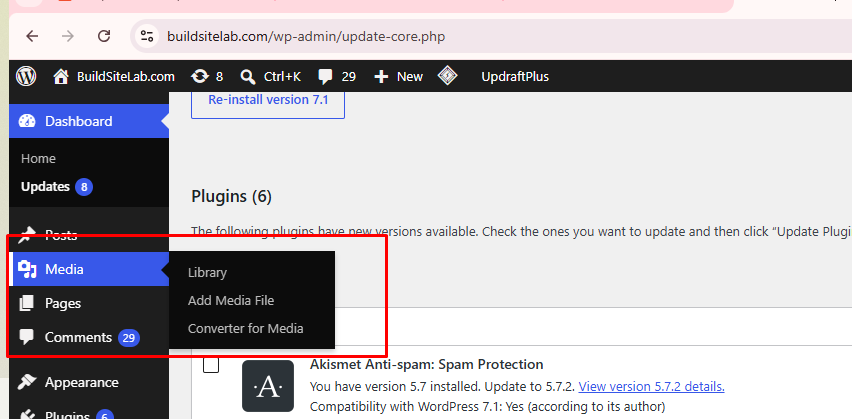Check the Akismet Anti-spam plugin checkbox
852x419 pixels.
(211, 365)
